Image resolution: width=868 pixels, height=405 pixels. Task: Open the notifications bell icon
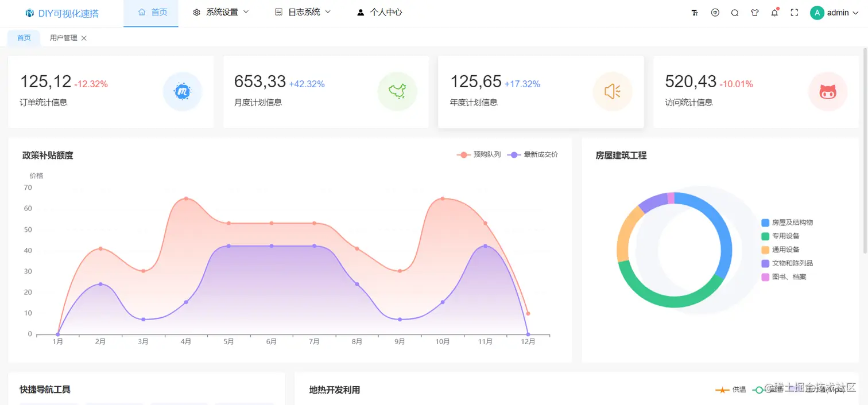(x=774, y=13)
